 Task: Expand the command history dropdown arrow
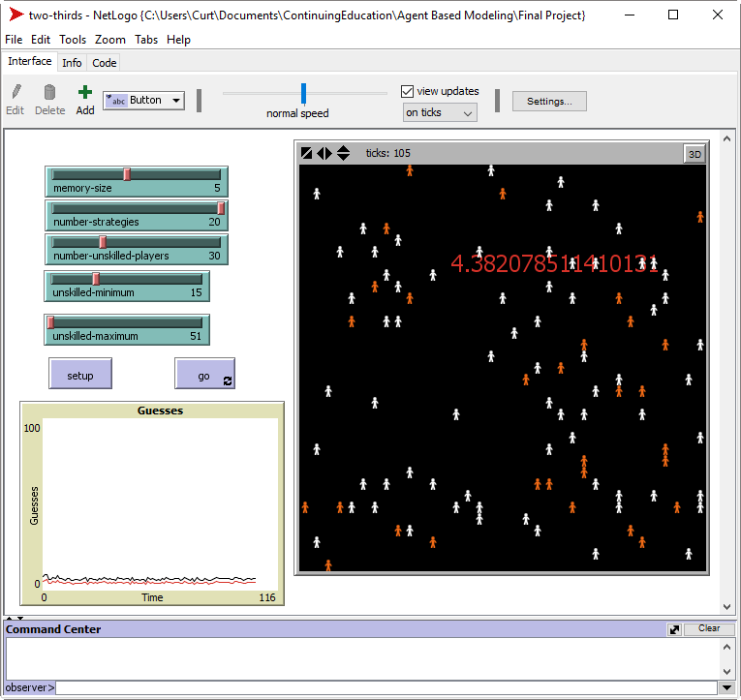726,687
